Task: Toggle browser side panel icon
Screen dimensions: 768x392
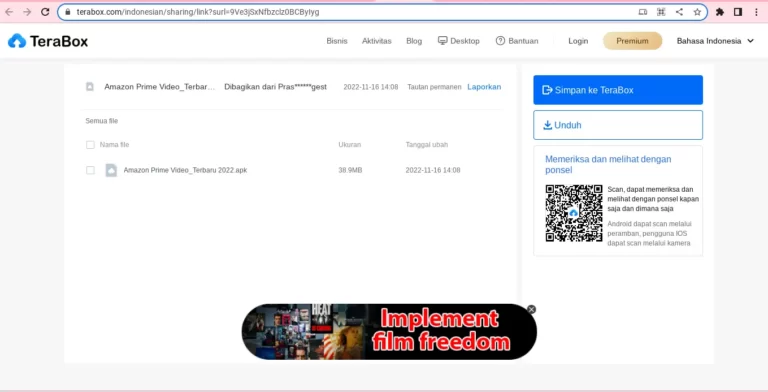Action: point(738,12)
